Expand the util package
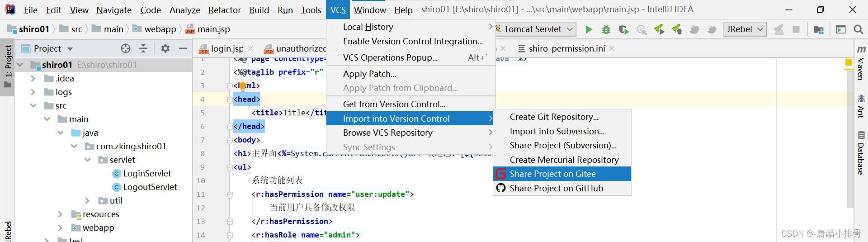 [87, 201]
